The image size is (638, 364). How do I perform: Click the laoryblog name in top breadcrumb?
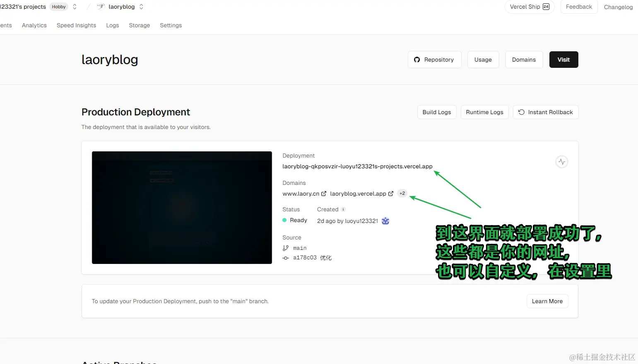122,7
